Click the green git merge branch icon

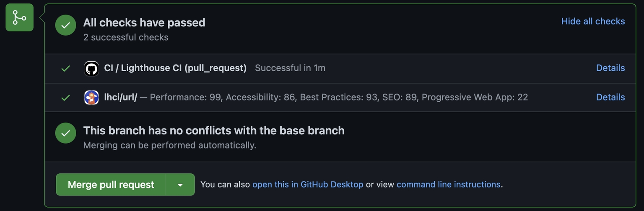tap(19, 17)
